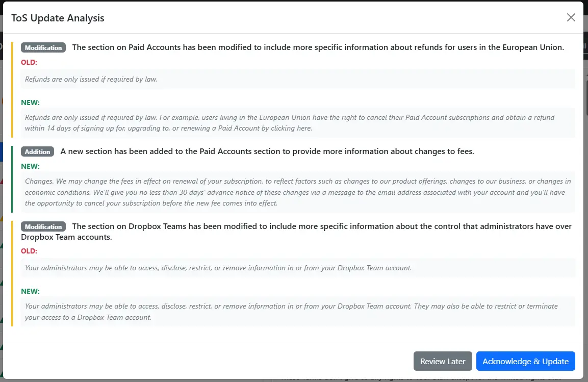This screenshot has height=382, width=588.
Task: Click new refund text mentioning European Union
Action: click(x=290, y=122)
